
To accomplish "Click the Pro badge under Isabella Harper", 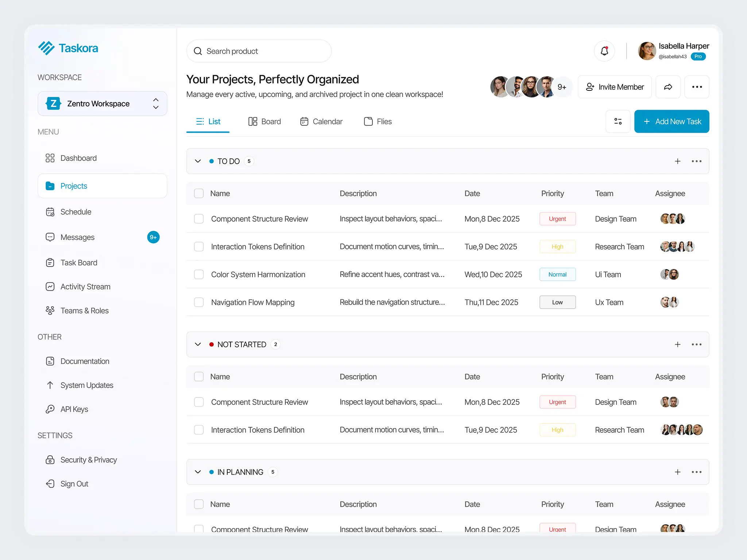I will (698, 57).
